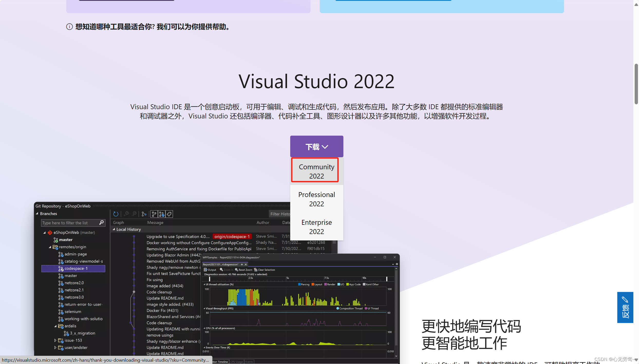
Task: Toggle show remote branches icon in Git toolbar
Action: (x=162, y=214)
